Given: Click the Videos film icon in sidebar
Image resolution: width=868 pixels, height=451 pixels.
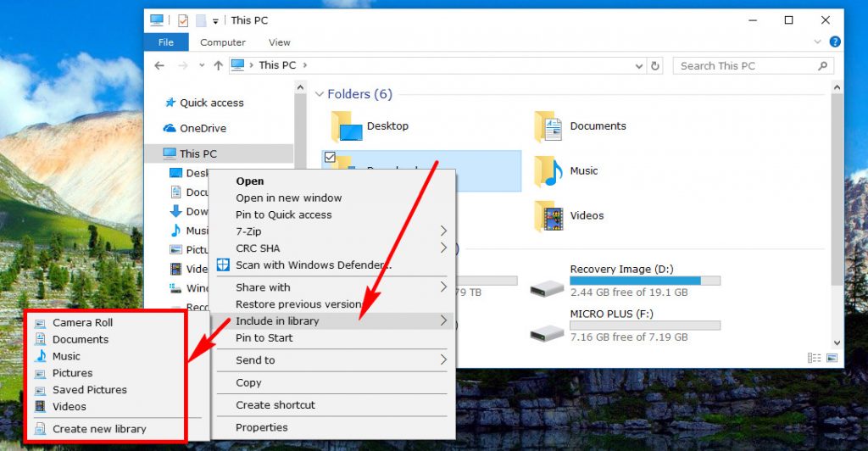Looking at the screenshot, I should (175, 269).
